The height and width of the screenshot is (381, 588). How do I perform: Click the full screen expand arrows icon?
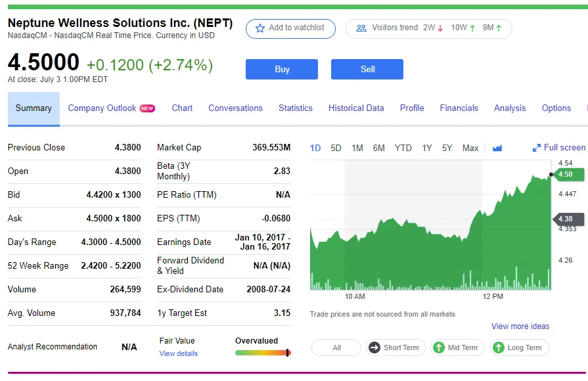pyautogui.click(x=537, y=148)
